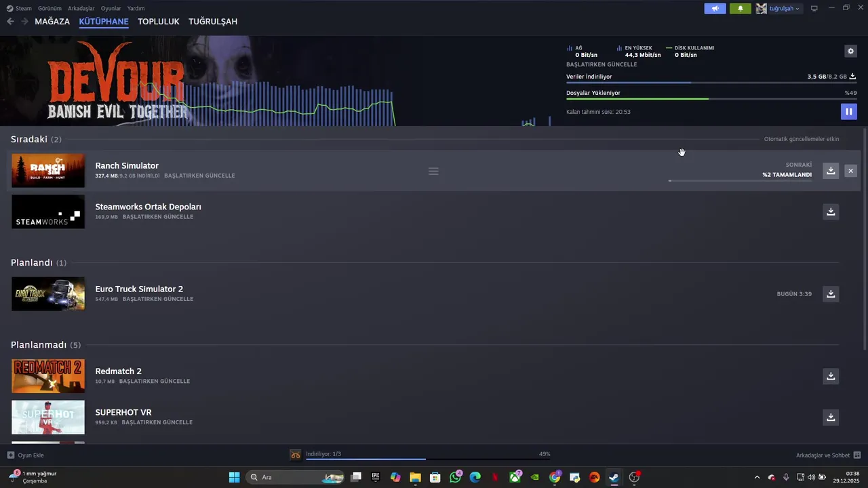Open the Xbox app from taskbar

coord(515,477)
